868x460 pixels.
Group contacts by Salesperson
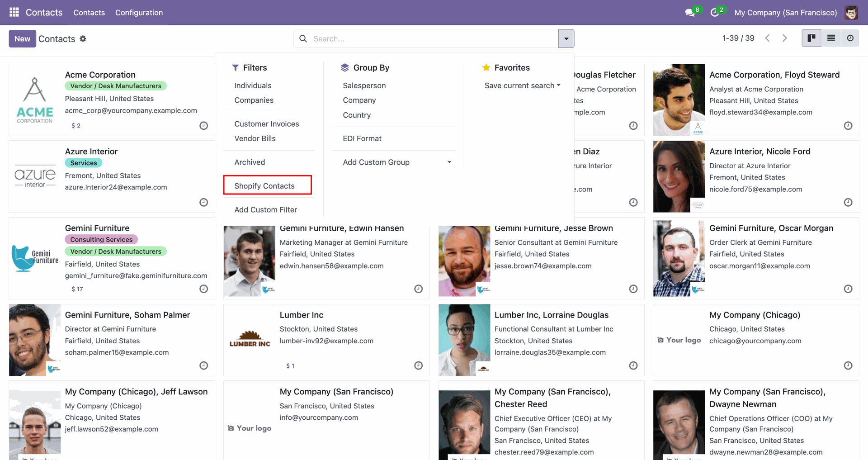click(364, 85)
